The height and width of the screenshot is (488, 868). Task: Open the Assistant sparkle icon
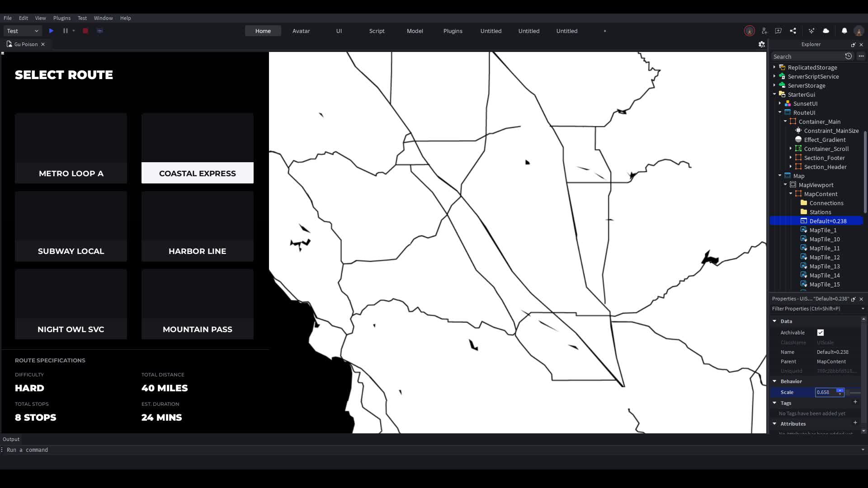tap(811, 31)
